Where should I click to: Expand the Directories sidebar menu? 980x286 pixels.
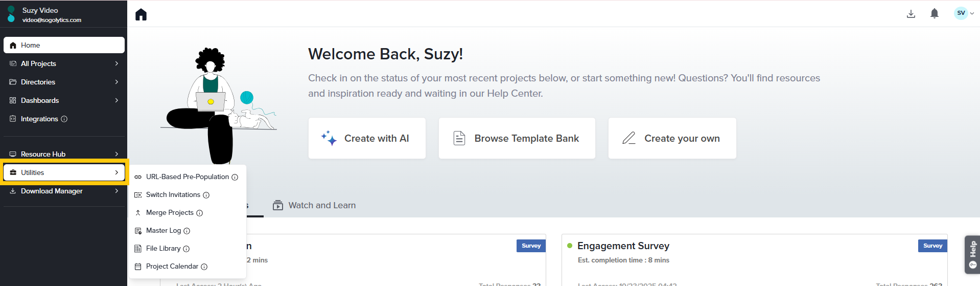[116, 82]
